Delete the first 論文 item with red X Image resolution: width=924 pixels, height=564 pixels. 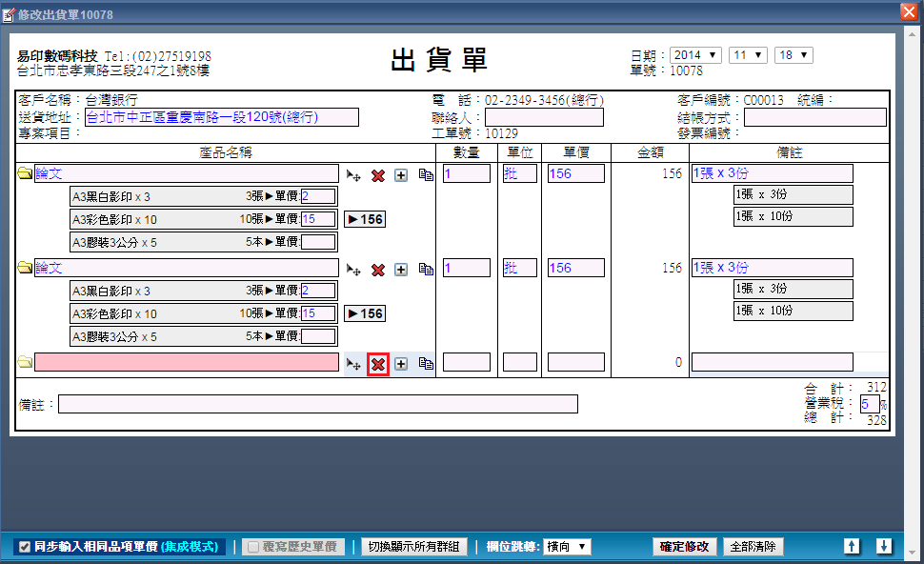(x=378, y=175)
